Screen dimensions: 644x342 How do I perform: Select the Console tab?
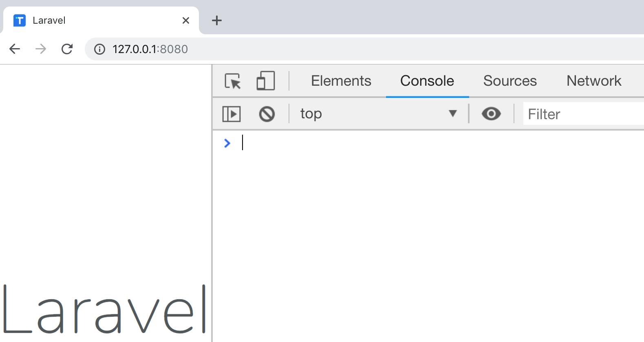point(427,81)
